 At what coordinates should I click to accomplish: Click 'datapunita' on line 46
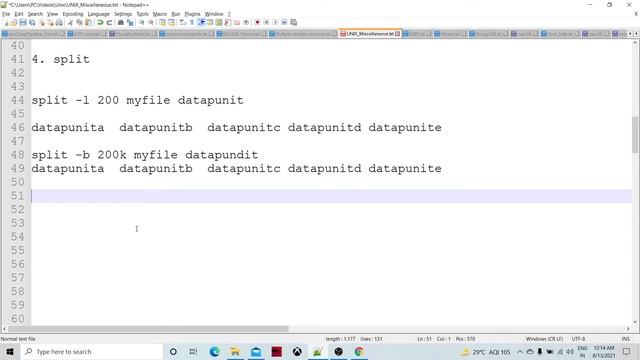[68, 127]
